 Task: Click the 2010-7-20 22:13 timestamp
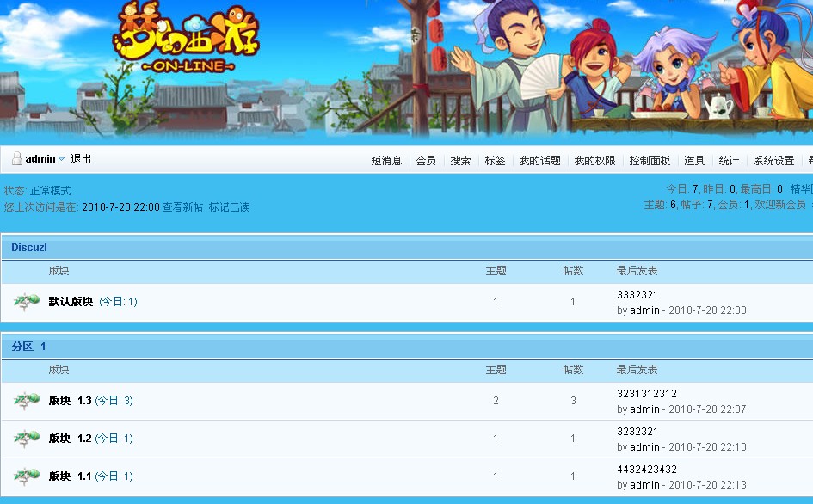[708, 485]
